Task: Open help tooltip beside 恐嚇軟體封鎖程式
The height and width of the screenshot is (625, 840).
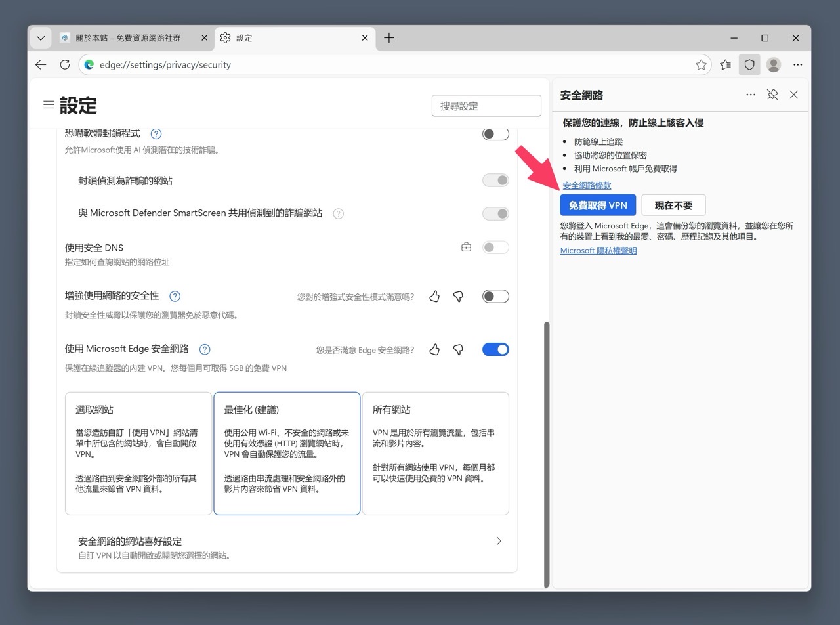Action: coord(156,134)
